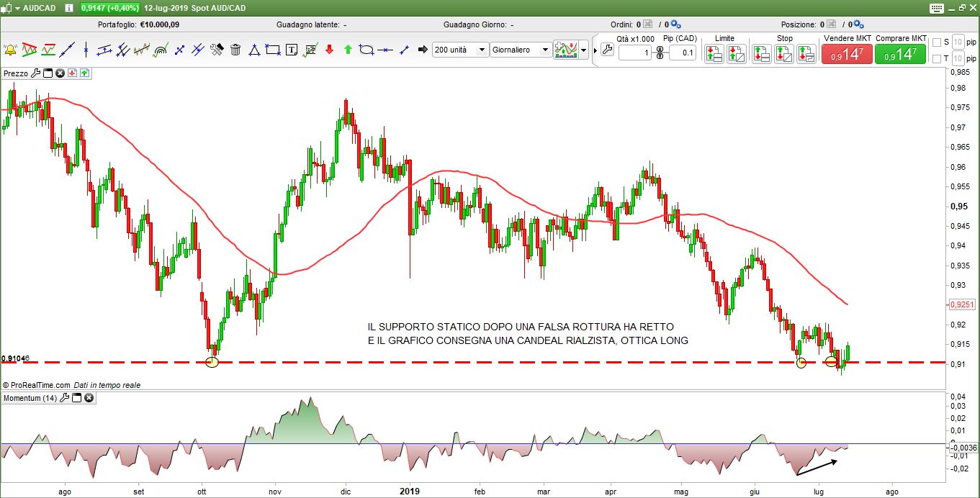Maximize the Momentum indicator panel
Viewport: 980px width, 498px height.
[x=77, y=397]
